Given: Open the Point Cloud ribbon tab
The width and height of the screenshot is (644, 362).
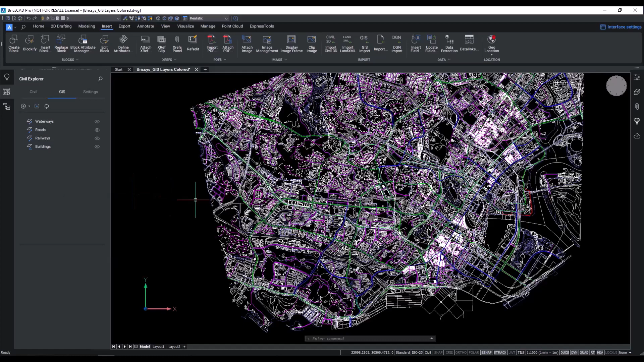Looking at the screenshot, I should click(x=232, y=26).
